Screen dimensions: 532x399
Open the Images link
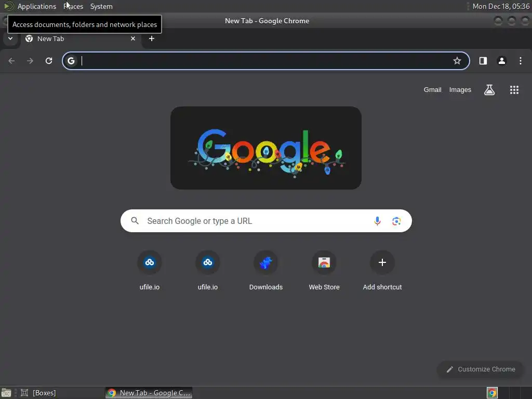point(460,90)
